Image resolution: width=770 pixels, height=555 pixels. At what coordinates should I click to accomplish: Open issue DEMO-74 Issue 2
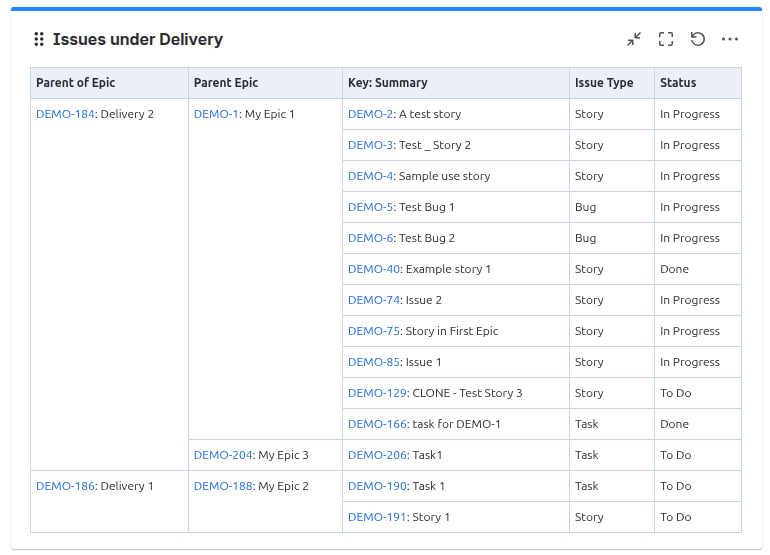374,300
